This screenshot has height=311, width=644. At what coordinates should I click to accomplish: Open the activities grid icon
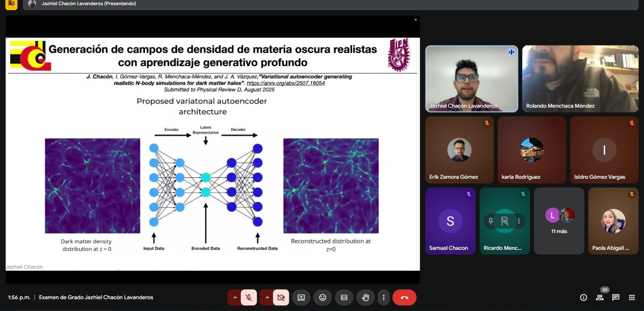632,298
